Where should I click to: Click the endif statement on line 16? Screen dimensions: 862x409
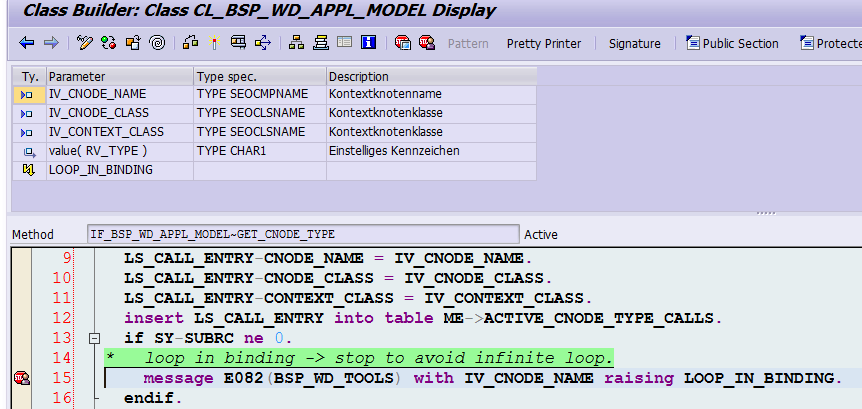click(x=153, y=399)
